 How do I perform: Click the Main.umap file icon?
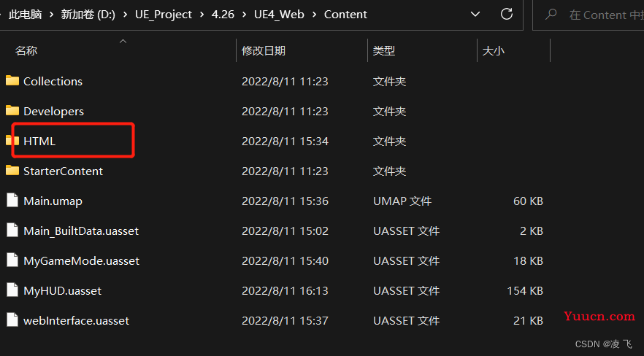[12, 201]
